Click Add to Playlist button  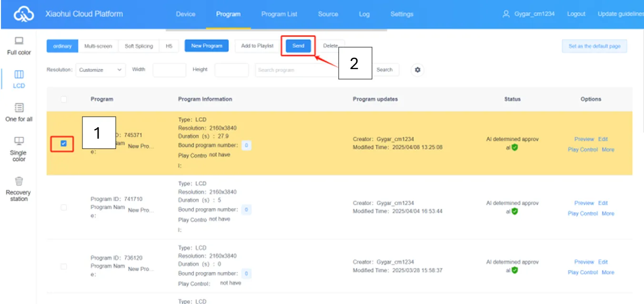[x=257, y=46]
